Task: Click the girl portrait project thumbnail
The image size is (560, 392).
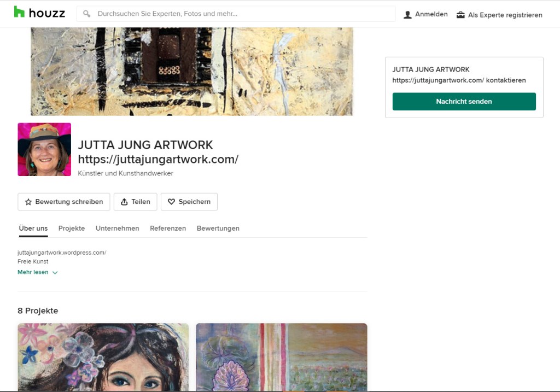Action: coord(103,358)
